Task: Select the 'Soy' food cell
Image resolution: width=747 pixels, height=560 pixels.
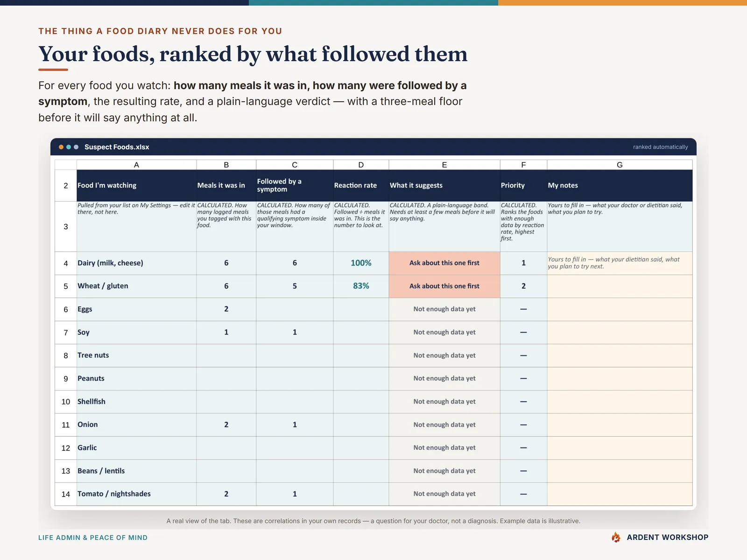Action: click(x=136, y=332)
